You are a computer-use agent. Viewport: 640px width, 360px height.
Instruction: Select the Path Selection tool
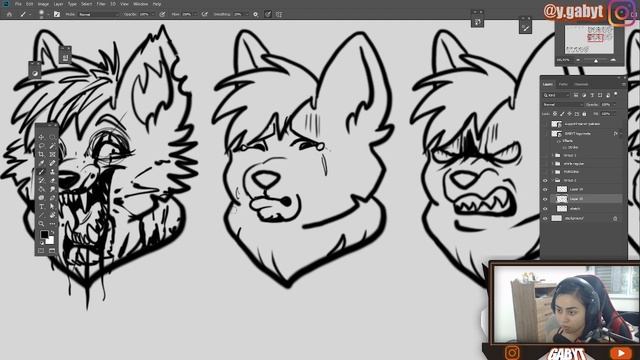pos(52,206)
